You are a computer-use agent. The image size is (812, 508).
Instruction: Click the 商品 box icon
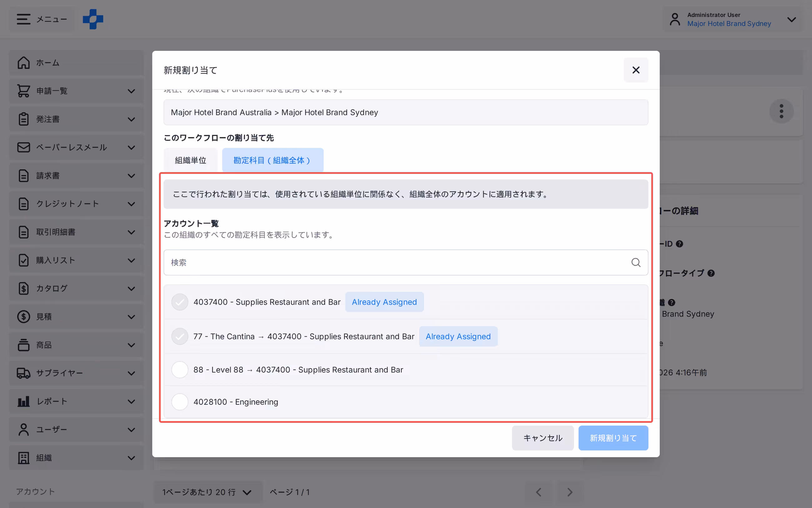(23, 345)
